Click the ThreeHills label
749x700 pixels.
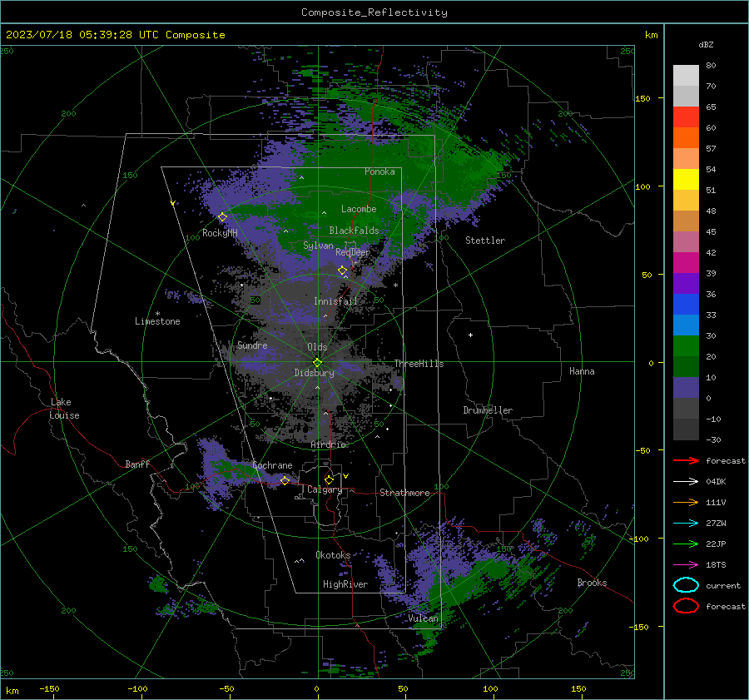coord(419,364)
